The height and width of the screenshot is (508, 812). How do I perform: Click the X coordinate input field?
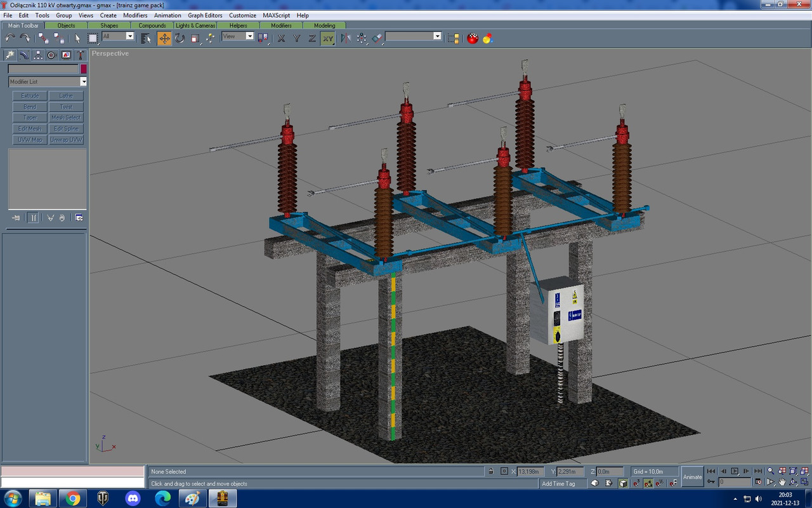click(x=532, y=471)
